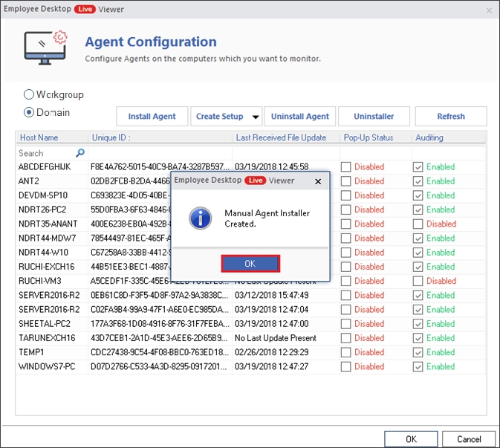Expand the Create Setup dropdown arrow

[x=256, y=117]
